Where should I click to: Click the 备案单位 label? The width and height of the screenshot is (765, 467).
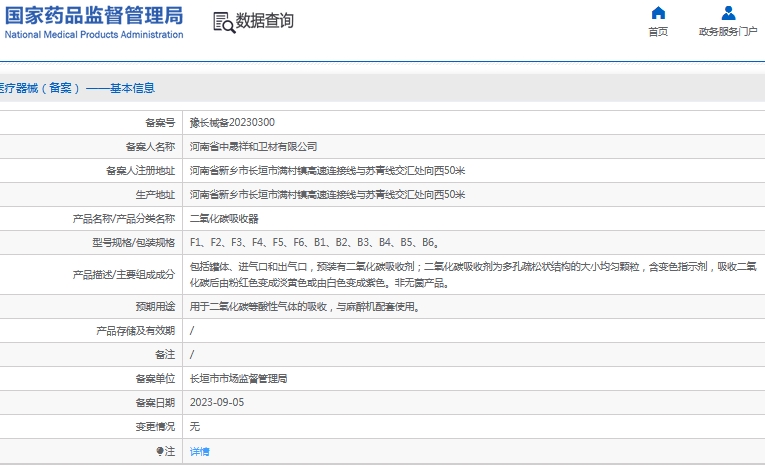coord(155,379)
